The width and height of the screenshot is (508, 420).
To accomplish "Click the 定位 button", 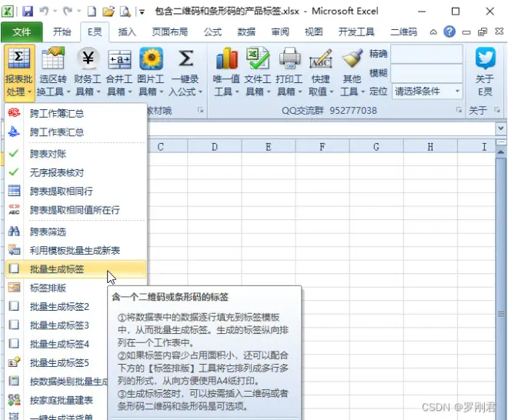I will click(378, 92).
